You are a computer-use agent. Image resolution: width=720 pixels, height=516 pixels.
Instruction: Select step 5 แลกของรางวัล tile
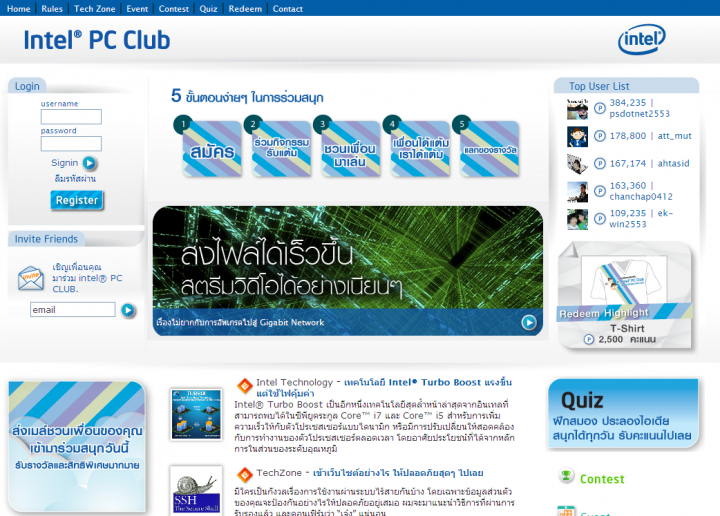487,147
